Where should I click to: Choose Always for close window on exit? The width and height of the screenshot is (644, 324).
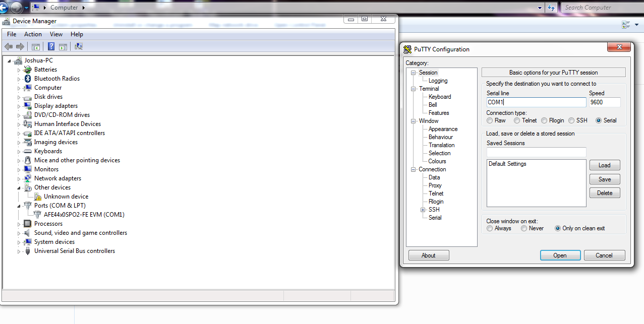[x=490, y=228]
